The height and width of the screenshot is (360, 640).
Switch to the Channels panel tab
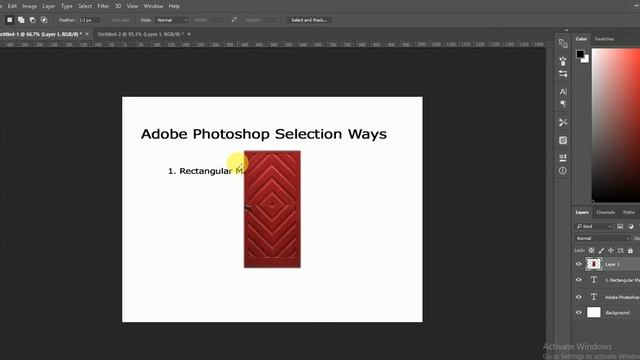(x=605, y=212)
